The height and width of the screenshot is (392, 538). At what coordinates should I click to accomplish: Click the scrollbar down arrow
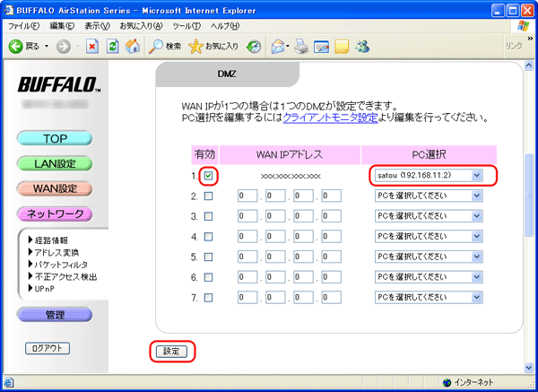529,368
